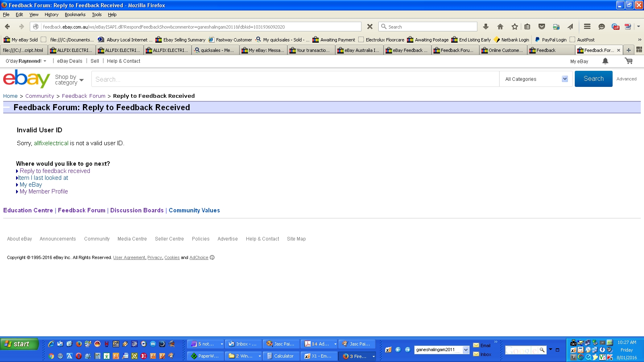Open a new tab with plus button
Viewport: 644px width, 362px height.
pos(629,50)
